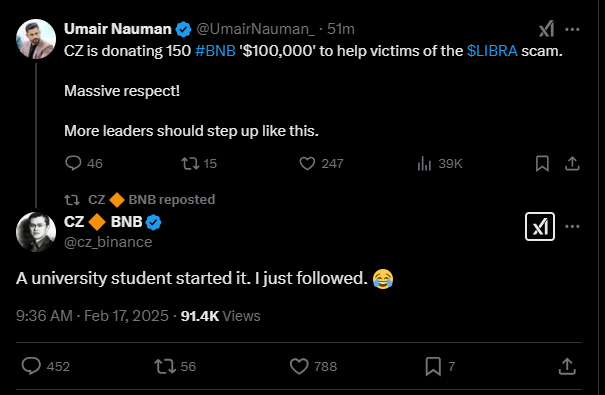
Task: Open the #BNB hashtag link
Action: pyautogui.click(x=215, y=51)
